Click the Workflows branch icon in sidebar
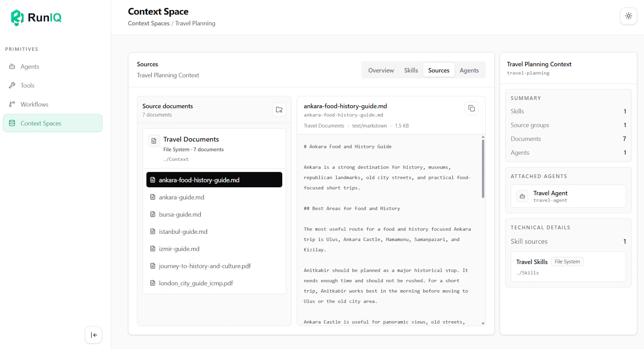The width and height of the screenshot is (644, 349). click(12, 104)
